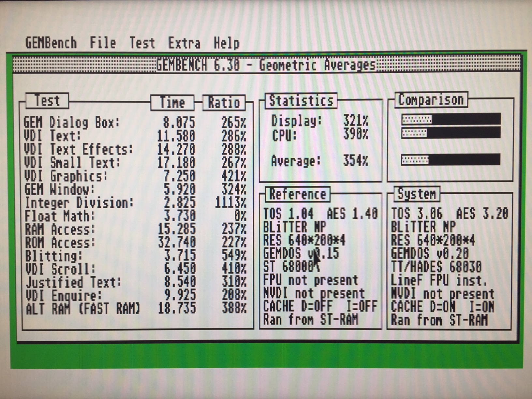
Task: Click the Ratio column header
Action: pos(224,103)
